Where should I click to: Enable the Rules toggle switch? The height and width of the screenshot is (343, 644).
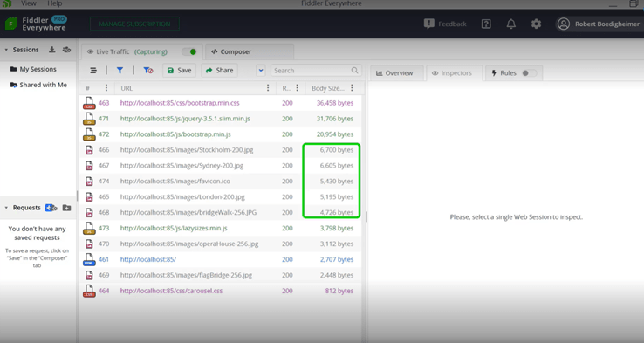tap(529, 73)
